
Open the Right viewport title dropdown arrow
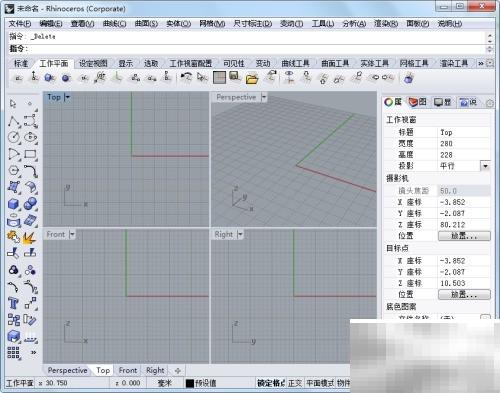(241, 235)
